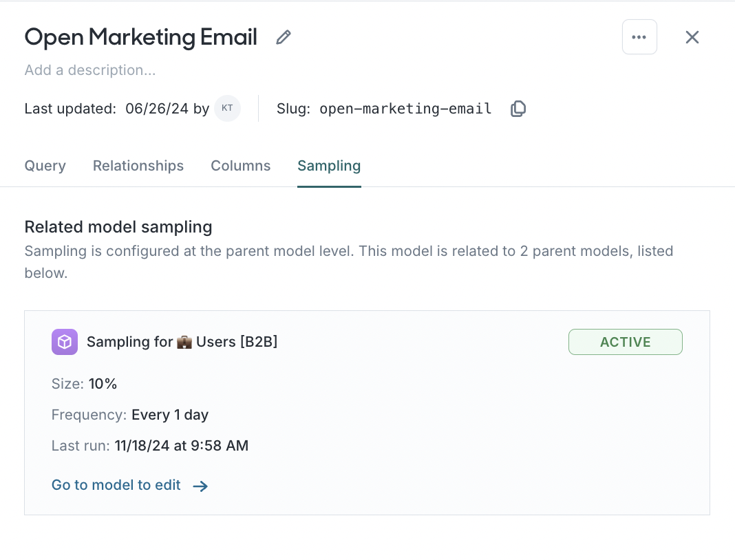The height and width of the screenshot is (560, 735).
Task: Click the KT user avatar
Action: 227,109
